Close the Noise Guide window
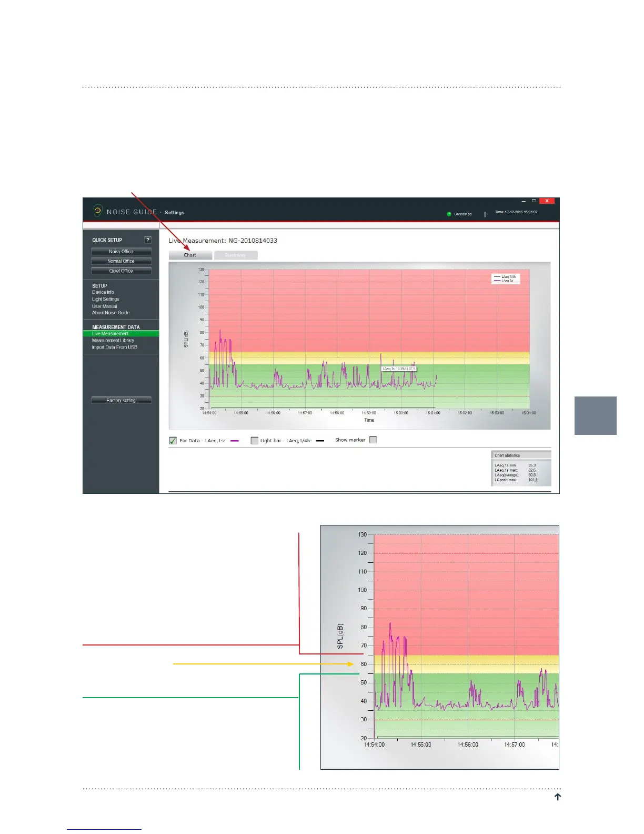Image resolution: width=644 pixels, height=834 pixels. 547,201
